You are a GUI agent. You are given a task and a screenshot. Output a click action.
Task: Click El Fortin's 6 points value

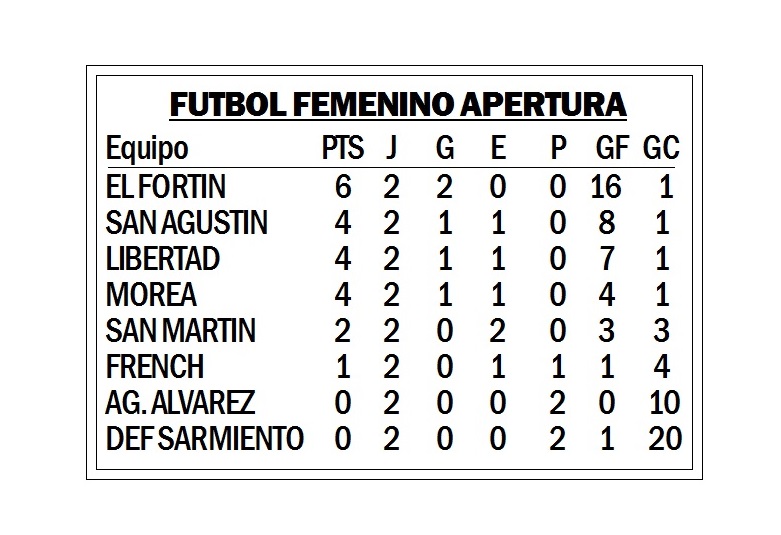click(x=342, y=186)
